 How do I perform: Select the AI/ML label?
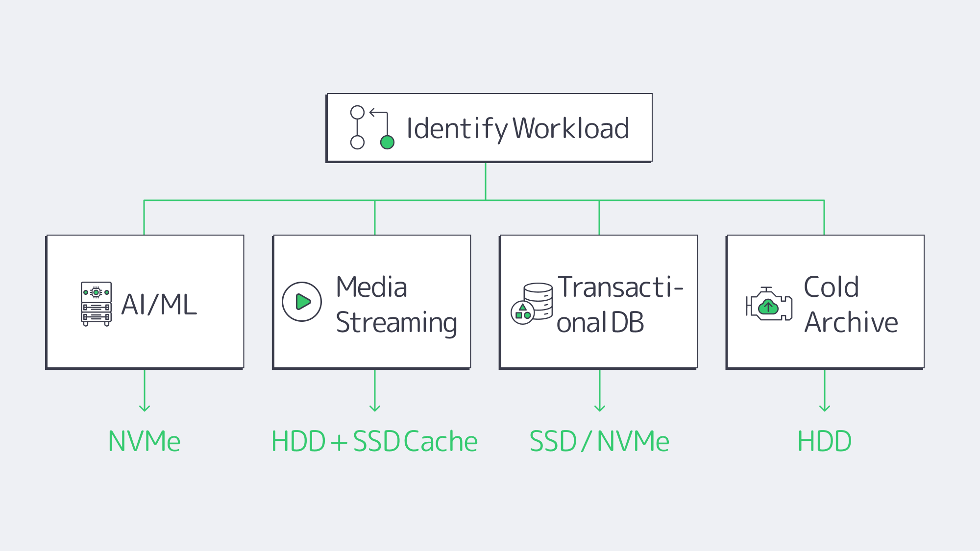(x=159, y=305)
